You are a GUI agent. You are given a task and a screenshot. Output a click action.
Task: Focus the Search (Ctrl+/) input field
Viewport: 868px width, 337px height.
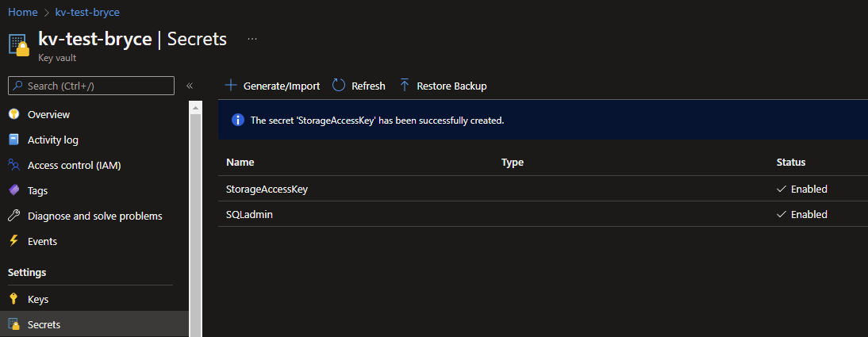91,86
